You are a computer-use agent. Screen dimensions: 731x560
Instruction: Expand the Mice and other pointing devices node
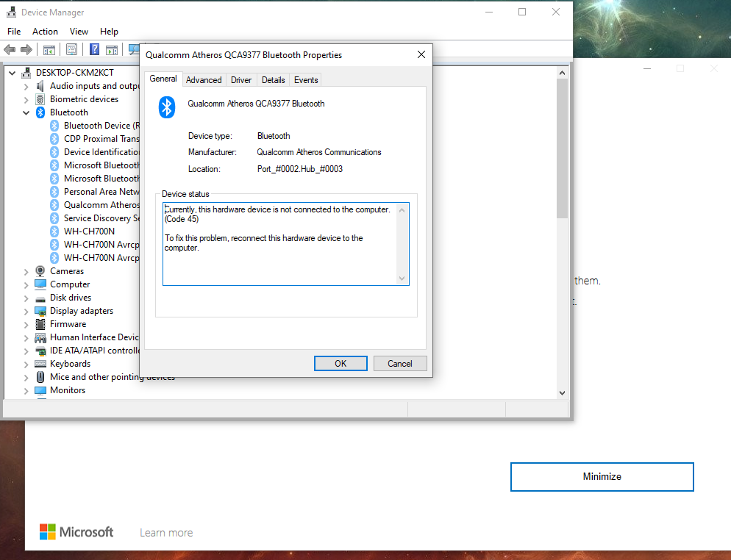pos(26,377)
